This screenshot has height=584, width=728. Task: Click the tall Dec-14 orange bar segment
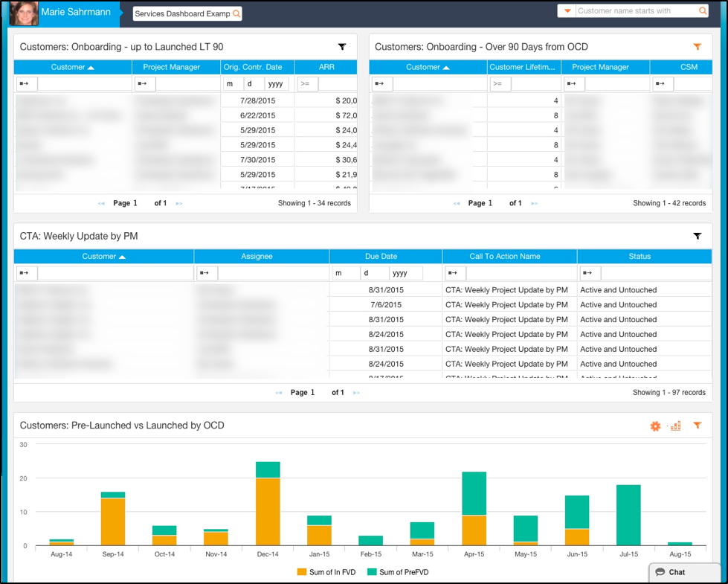[x=268, y=512]
